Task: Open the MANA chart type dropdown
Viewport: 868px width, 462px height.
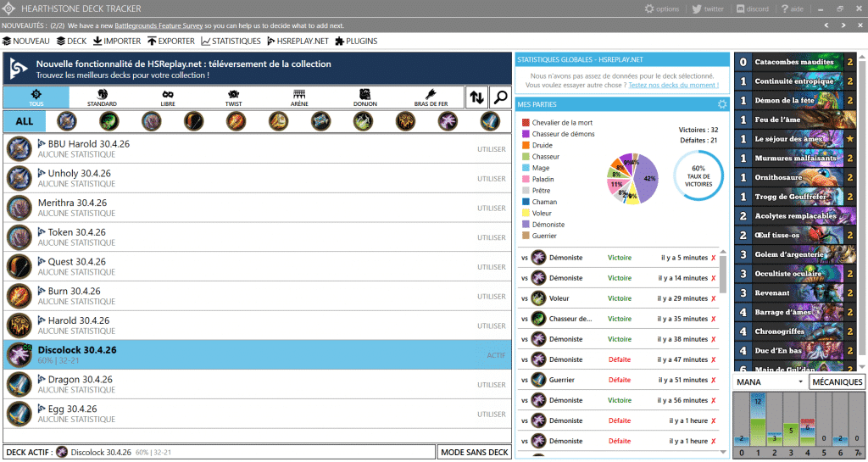Action: pyautogui.click(x=770, y=381)
